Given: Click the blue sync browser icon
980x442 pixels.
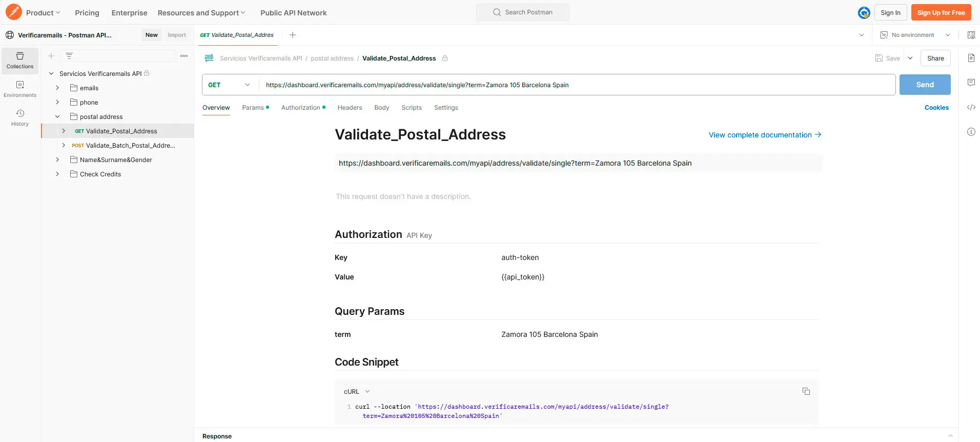Looking at the screenshot, I should pyautogui.click(x=864, y=13).
